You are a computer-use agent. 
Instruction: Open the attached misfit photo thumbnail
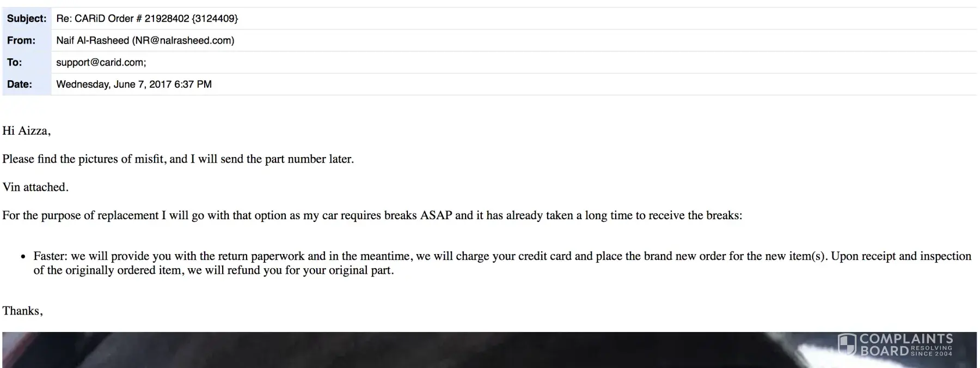click(489, 350)
